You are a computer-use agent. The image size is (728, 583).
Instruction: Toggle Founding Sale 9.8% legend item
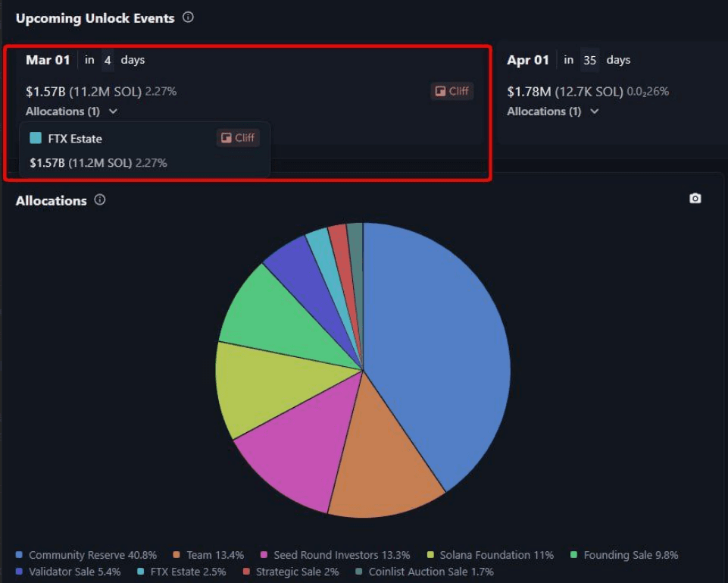point(624,555)
